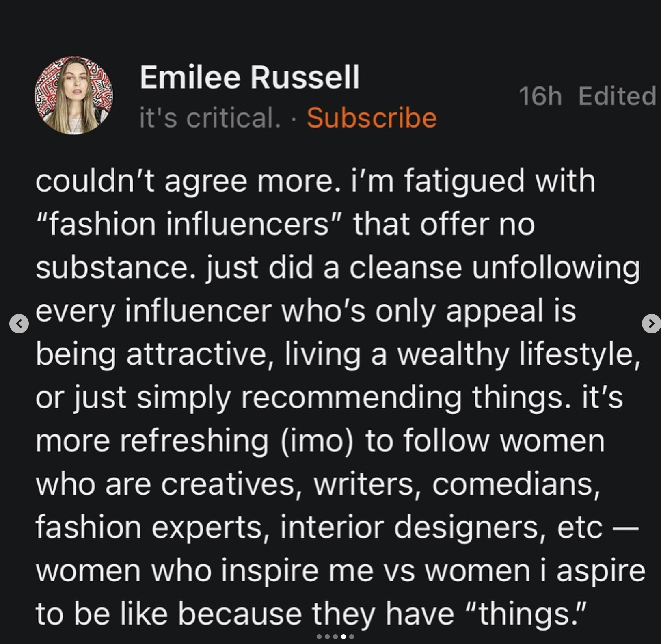Click the Emilee Russell author name

pos(249,77)
